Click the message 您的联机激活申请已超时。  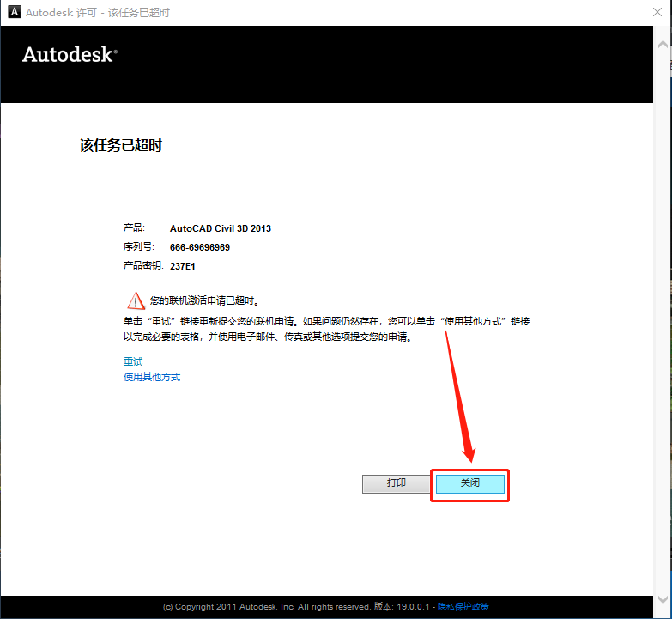[204, 301]
